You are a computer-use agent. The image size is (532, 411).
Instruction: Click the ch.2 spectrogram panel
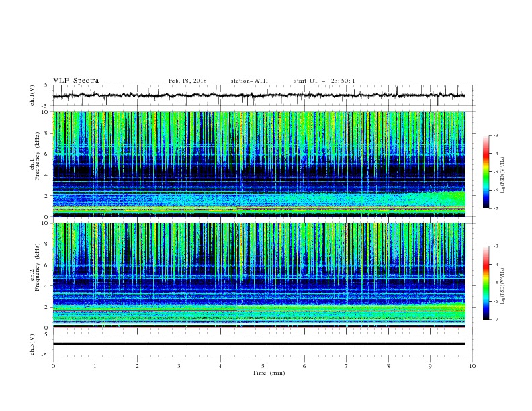click(259, 275)
